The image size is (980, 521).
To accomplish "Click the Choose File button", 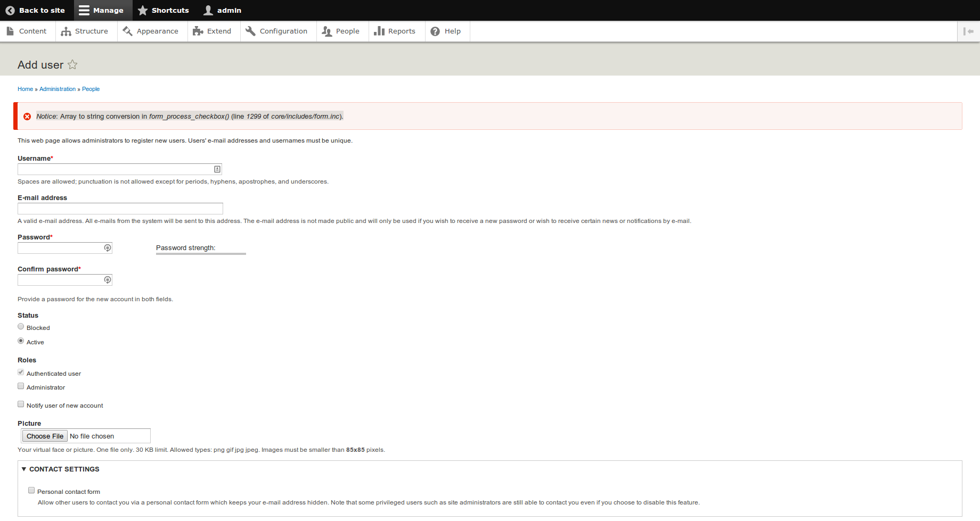I will tap(45, 436).
